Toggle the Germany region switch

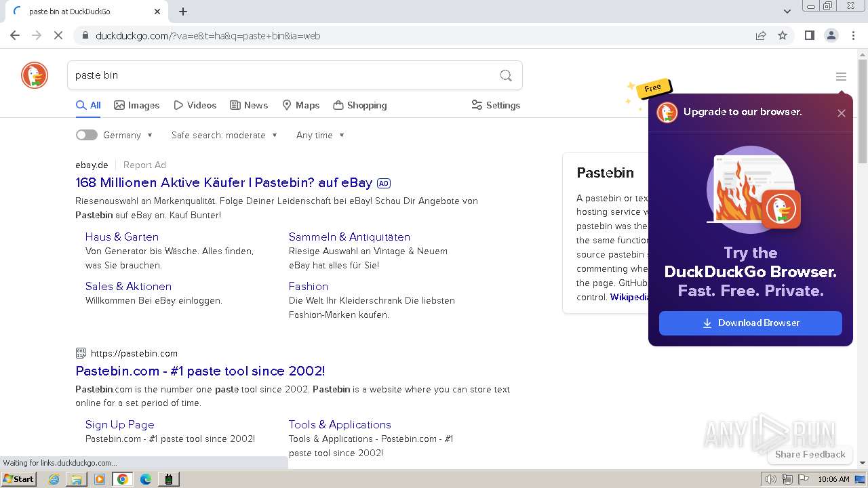click(86, 135)
